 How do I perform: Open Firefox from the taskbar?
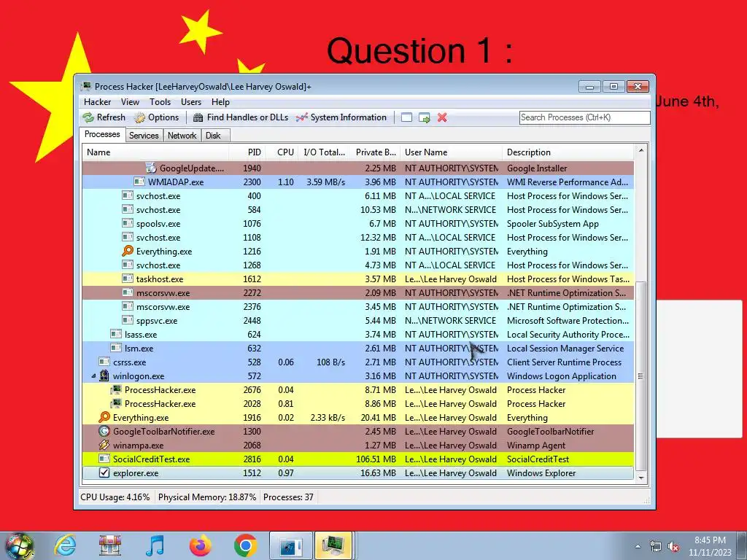click(201, 545)
